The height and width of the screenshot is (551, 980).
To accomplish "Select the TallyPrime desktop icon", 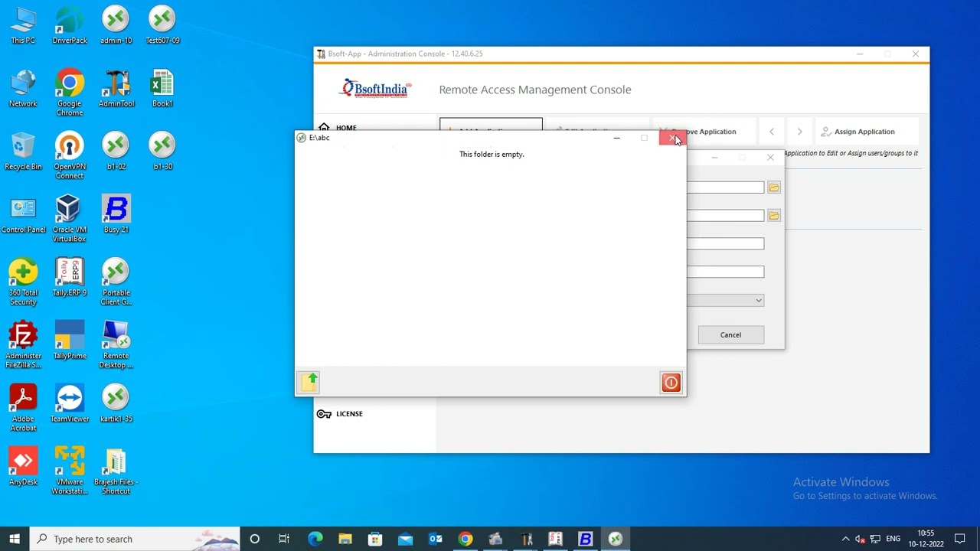I will 70,341.
